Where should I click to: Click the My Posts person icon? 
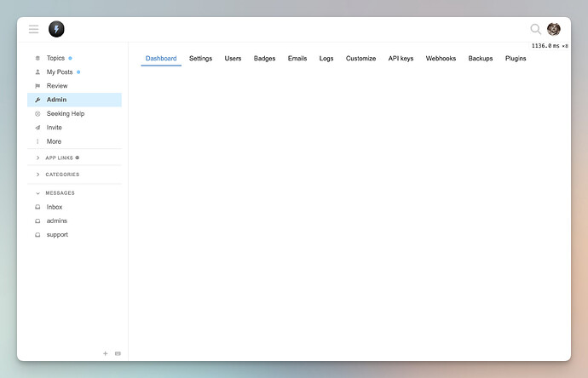coord(37,72)
